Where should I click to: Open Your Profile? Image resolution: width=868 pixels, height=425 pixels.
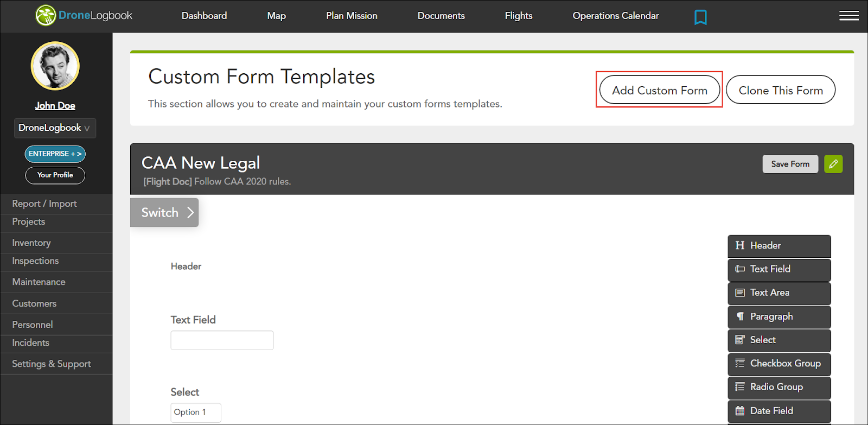coord(55,175)
